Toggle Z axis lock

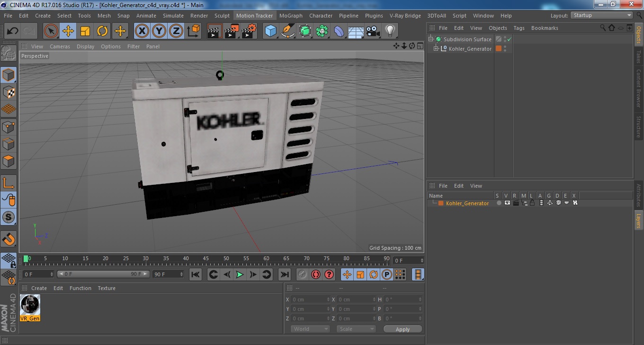click(176, 31)
